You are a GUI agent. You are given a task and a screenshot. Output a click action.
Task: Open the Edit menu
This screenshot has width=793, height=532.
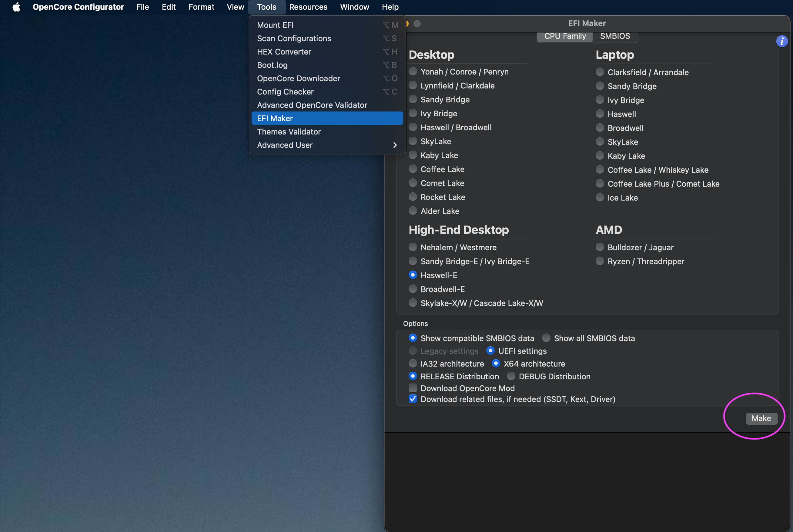(169, 7)
